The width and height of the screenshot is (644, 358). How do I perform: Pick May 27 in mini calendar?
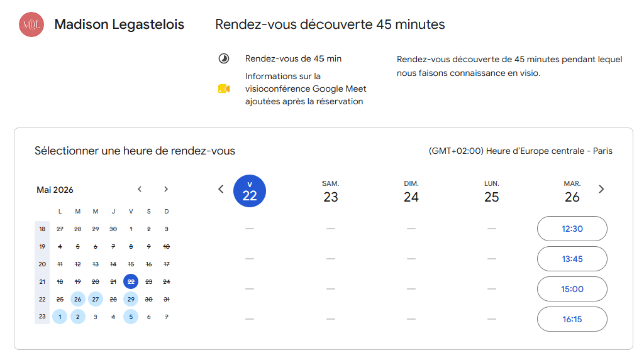[96, 300]
